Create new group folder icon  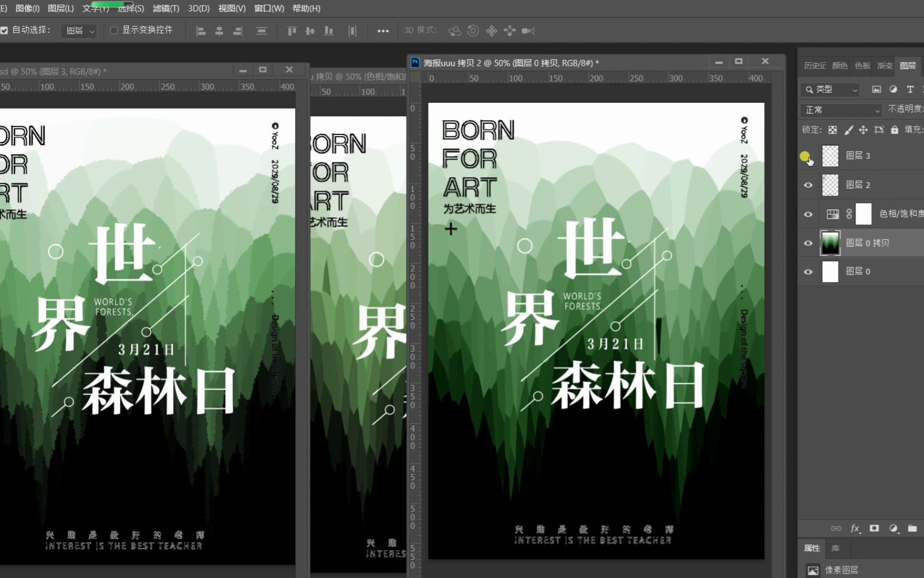point(912,529)
